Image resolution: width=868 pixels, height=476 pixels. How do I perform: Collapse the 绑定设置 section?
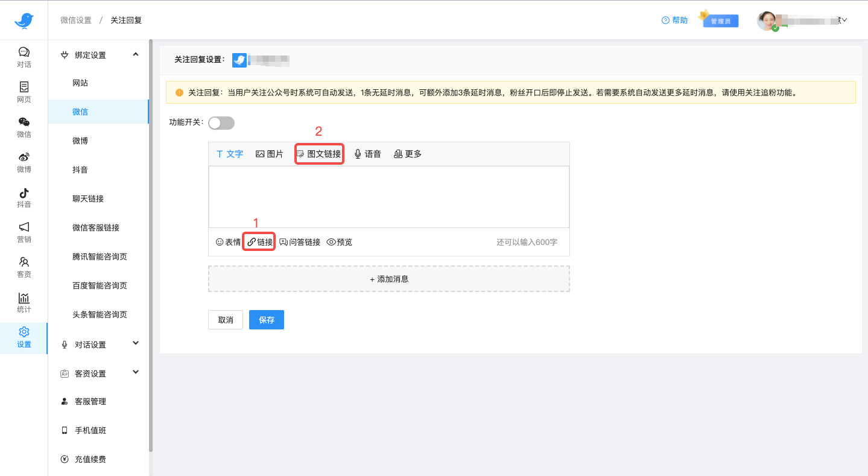[x=135, y=54]
